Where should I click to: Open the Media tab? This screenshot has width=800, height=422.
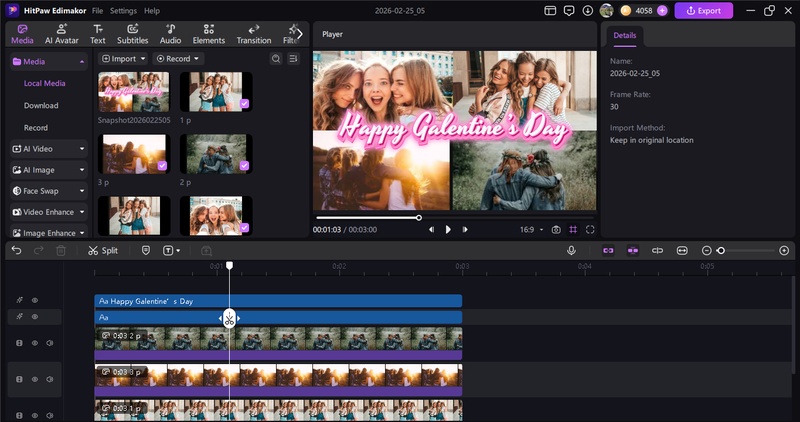[22, 34]
